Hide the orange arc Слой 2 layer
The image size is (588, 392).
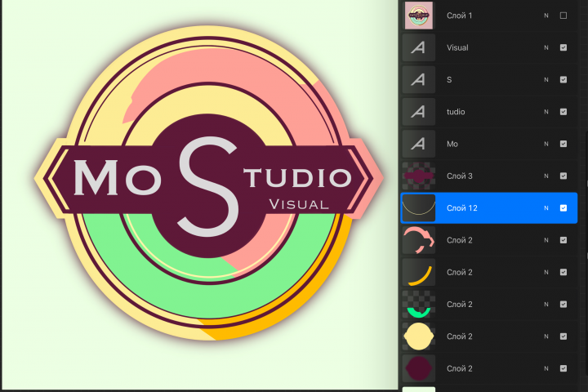(563, 272)
